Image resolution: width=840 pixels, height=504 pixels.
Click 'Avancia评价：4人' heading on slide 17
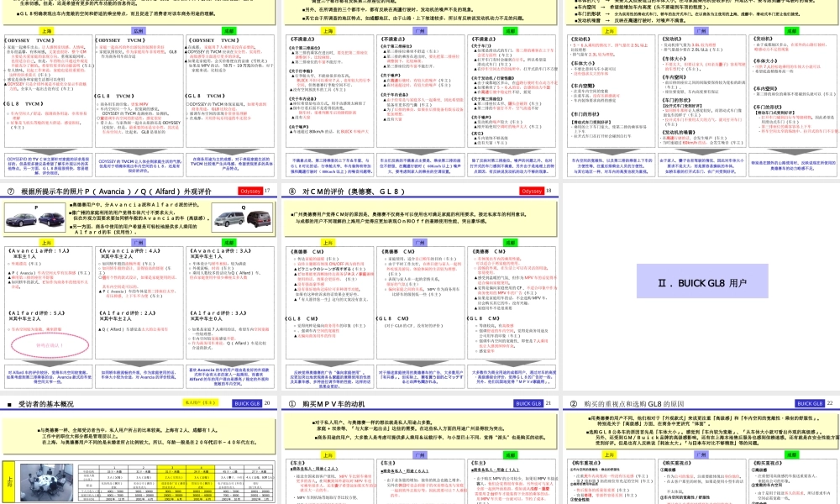[x=129, y=250]
